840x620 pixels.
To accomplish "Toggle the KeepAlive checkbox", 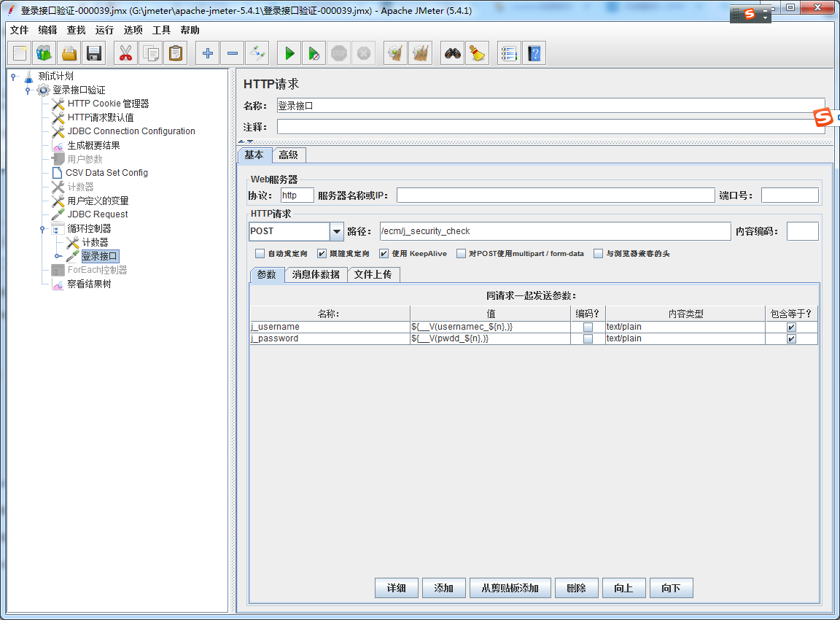I will (384, 253).
